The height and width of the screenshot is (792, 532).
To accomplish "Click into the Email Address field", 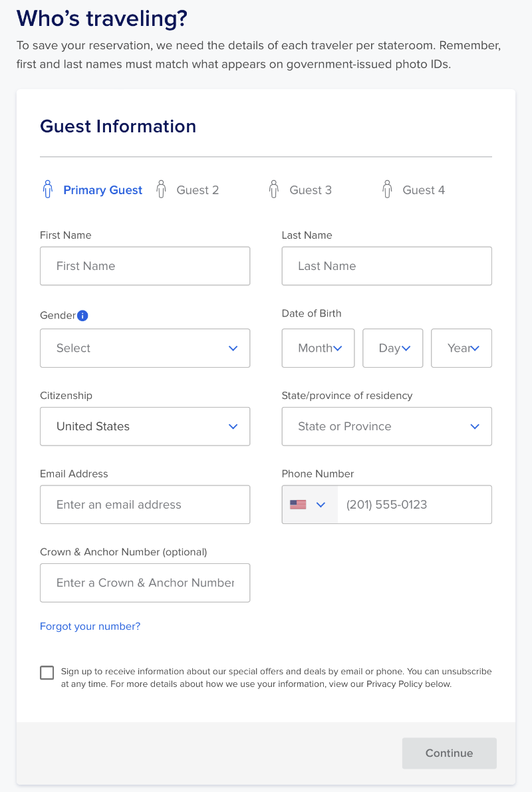I will coord(145,505).
